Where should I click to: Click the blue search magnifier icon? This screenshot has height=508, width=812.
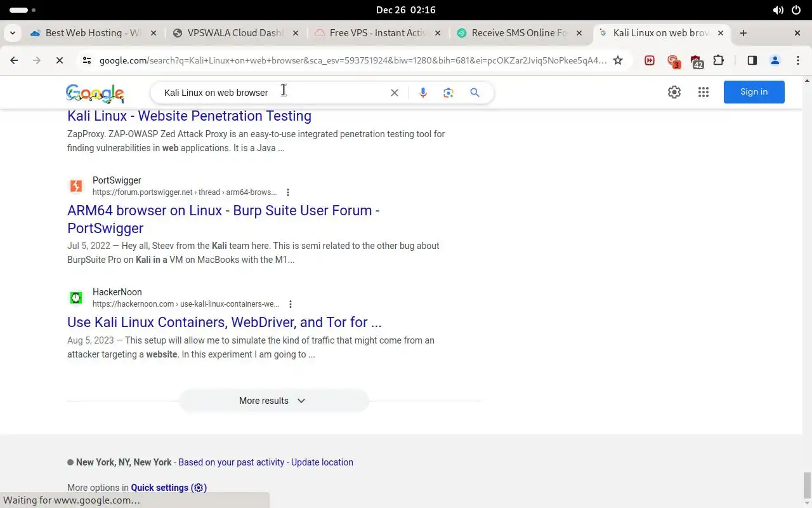point(475,93)
